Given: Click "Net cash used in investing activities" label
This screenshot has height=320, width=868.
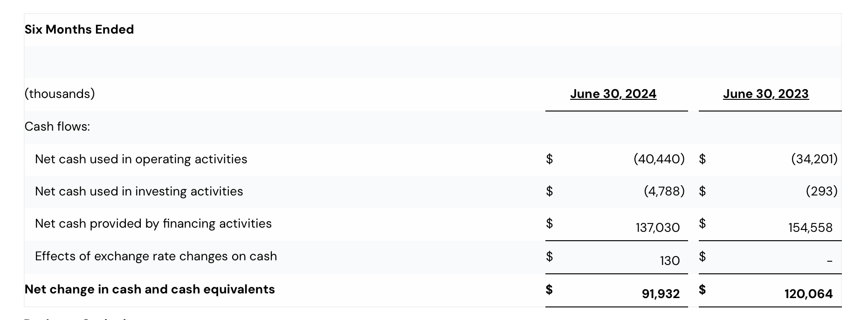Looking at the screenshot, I should tap(139, 191).
